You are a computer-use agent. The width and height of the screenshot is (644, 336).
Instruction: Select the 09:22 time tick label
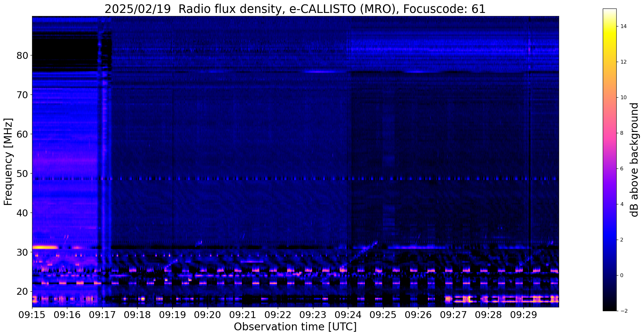pos(277,315)
